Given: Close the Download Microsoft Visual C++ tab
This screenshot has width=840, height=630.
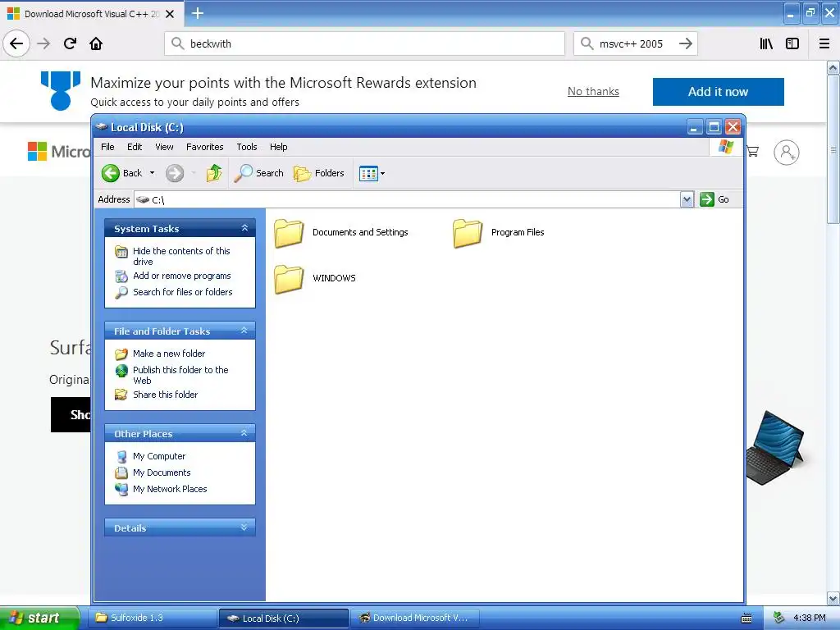Looking at the screenshot, I should point(170,14).
